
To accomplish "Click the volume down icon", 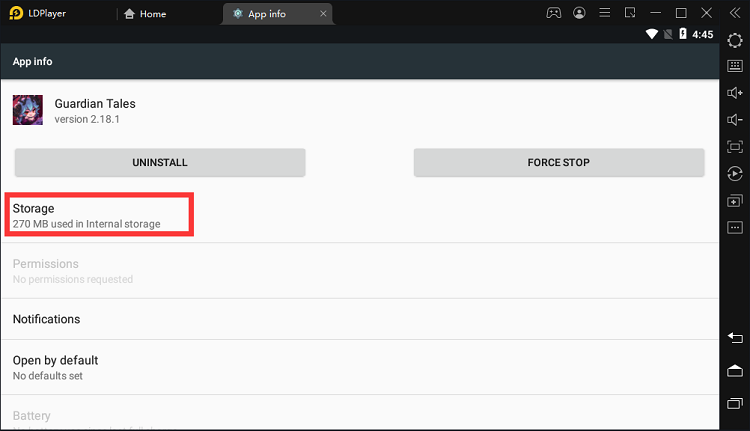I will (x=735, y=120).
